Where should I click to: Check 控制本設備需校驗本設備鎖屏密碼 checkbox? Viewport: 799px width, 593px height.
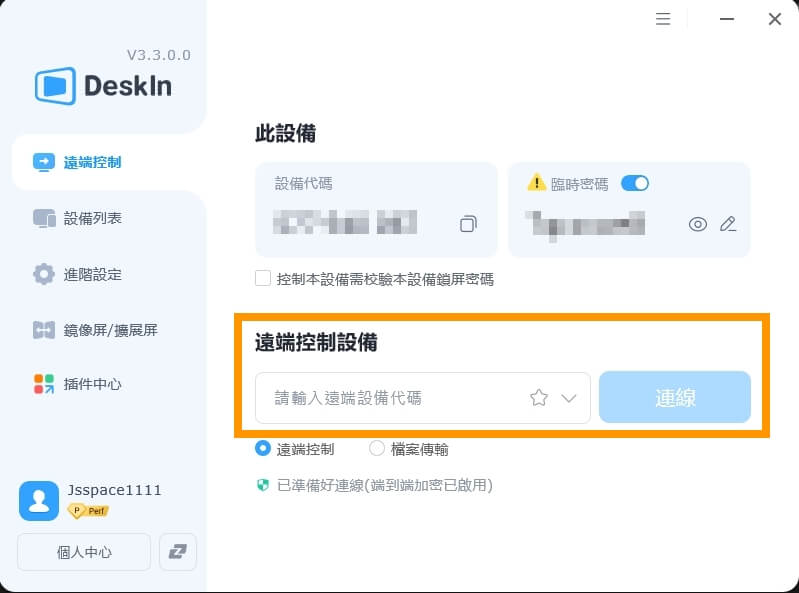263,279
